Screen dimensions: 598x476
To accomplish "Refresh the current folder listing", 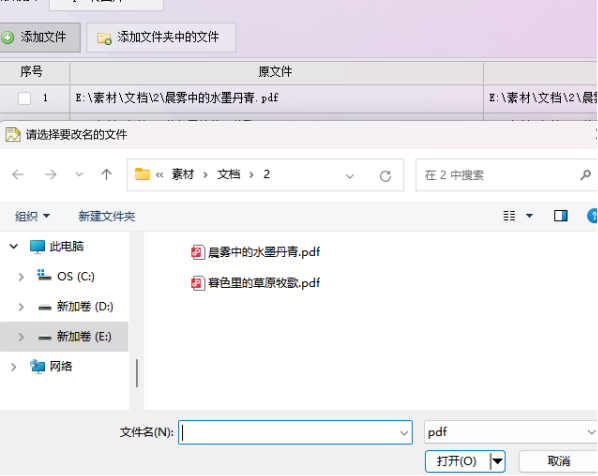I will coord(385,176).
